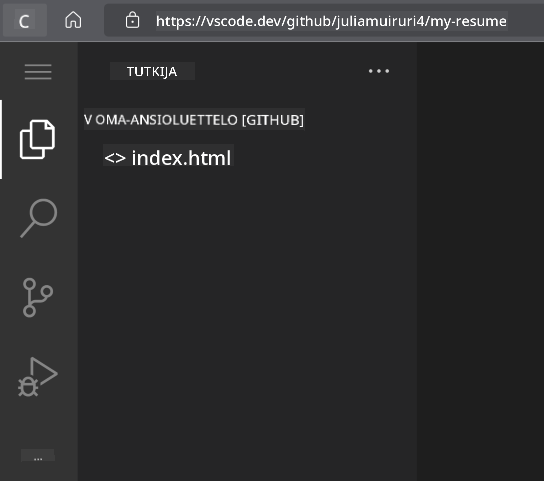Click the browser reload button
Image resolution: width=544 pixels, height=481 pixels.
[24, 21]
